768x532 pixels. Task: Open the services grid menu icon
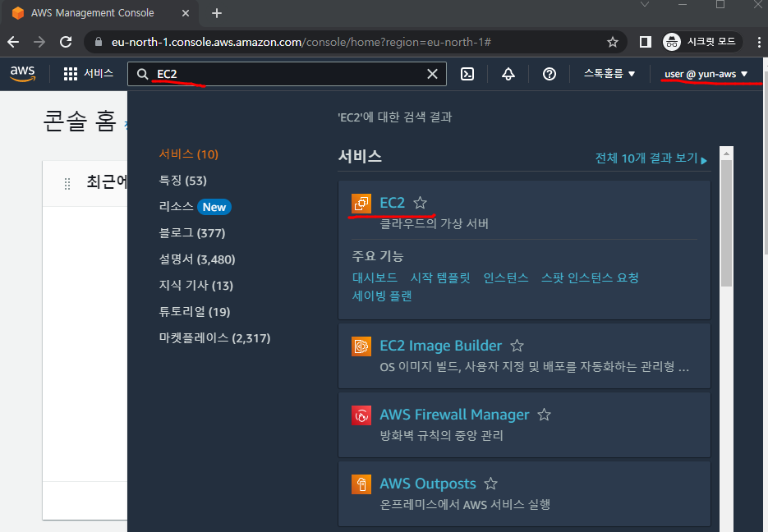71,74
